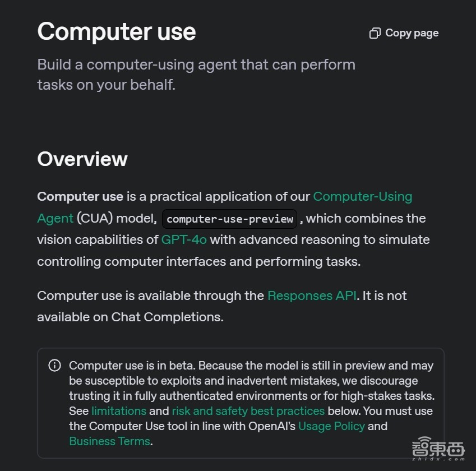Click the 'Chat Completions' text

[x=167, y=317]
